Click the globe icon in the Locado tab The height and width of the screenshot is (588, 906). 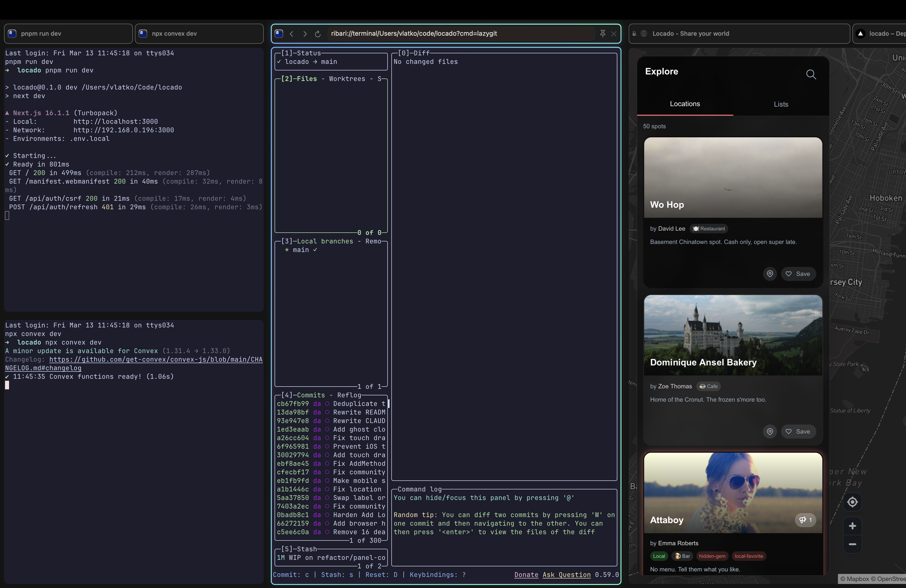tap(644, 33)
